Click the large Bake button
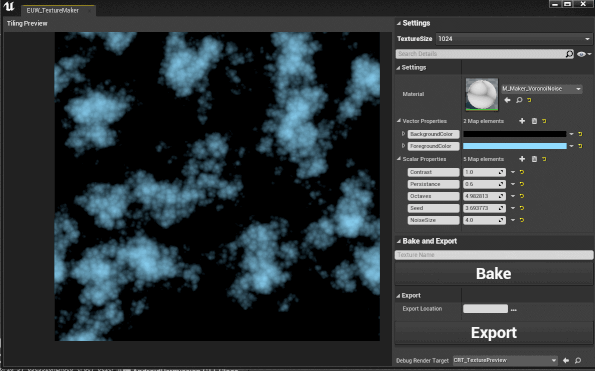 (494, 274)
